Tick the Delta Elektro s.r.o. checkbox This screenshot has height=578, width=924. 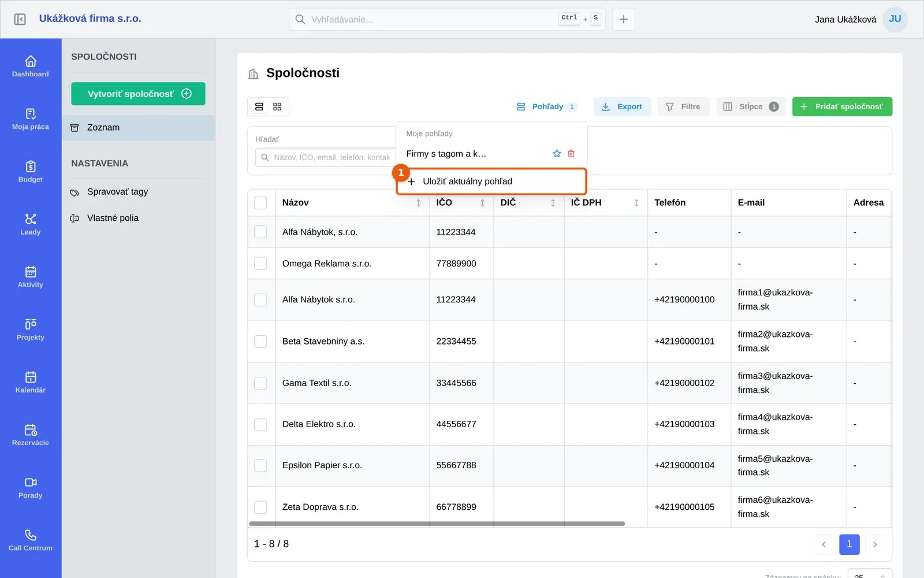coord(260,424)
